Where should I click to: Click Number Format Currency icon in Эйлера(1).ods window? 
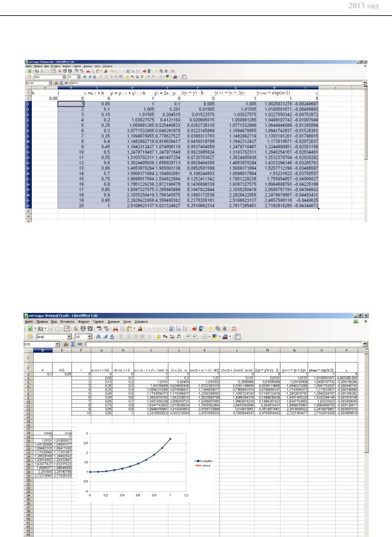point(158,337)
